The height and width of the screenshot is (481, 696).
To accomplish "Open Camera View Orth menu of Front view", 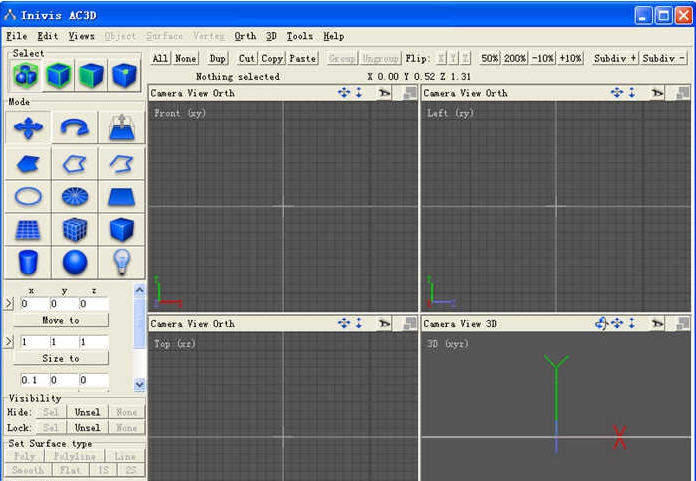I will coord(193,93).
